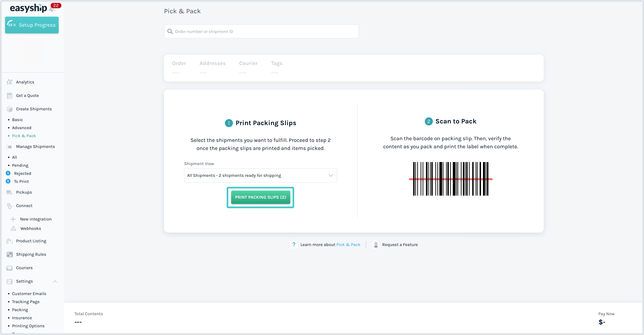Click the Product Listing bag icon
This screenshot has height=335, width=644.
(x=10, y=241)
